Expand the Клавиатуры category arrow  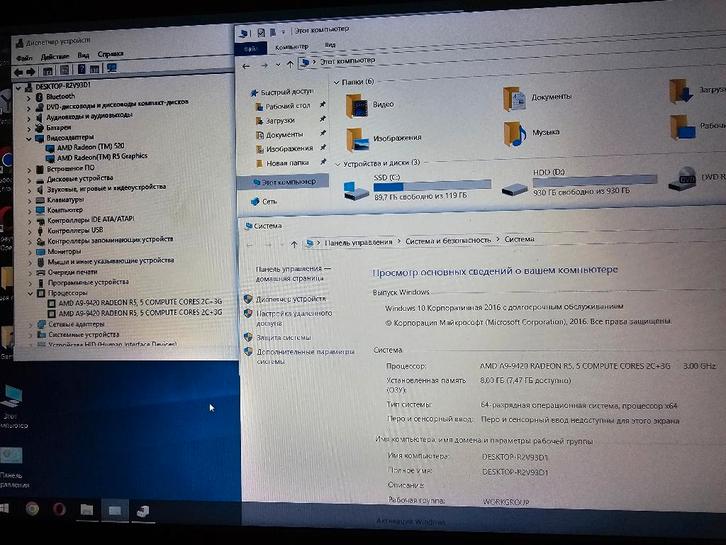(30, 201)
